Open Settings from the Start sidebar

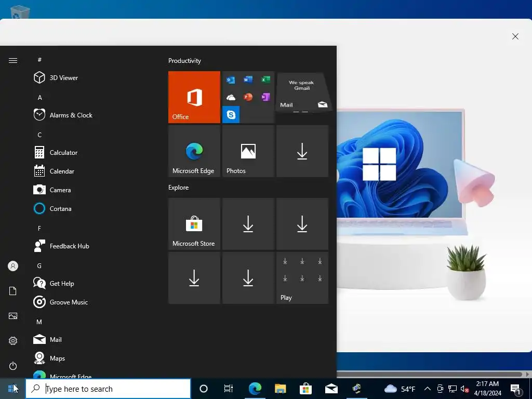point(13,341)
